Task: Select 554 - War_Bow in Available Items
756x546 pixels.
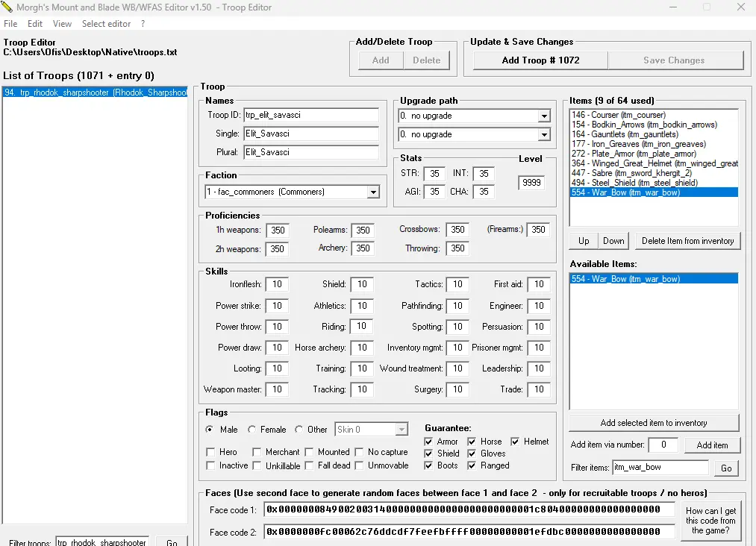Action: tap(654, 279)
